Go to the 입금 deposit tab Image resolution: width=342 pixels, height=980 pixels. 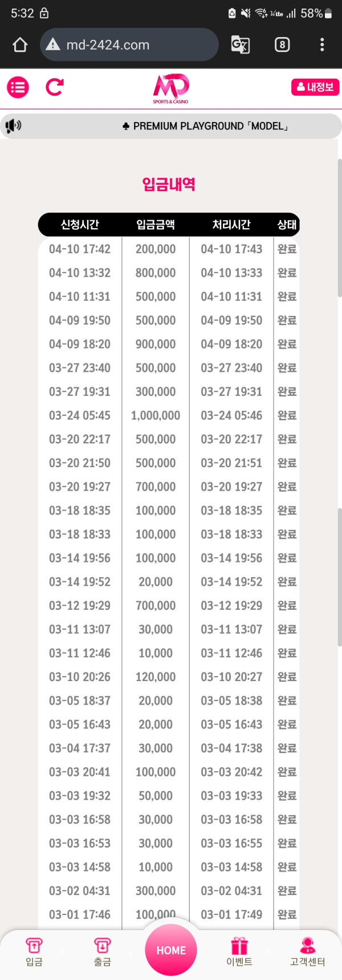click(x=34, y=951)
